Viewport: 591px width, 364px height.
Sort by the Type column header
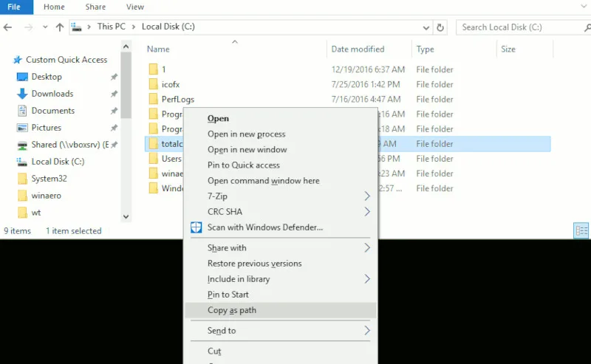pyautogui.click(x=425, y=49)
